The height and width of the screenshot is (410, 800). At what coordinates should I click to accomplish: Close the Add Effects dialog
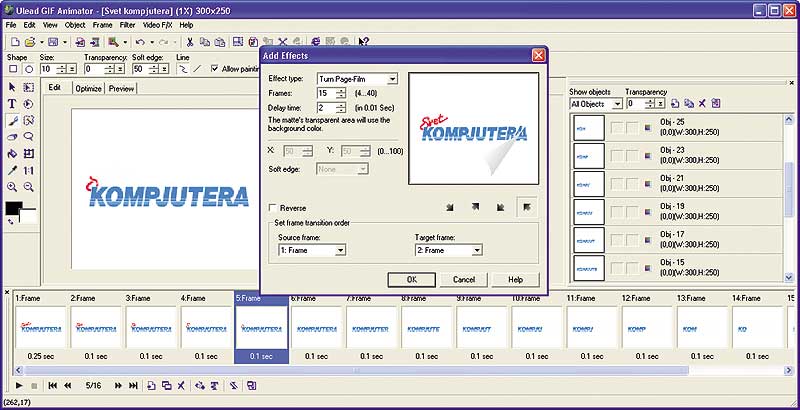pyautogui.click(x=539, y=56)
